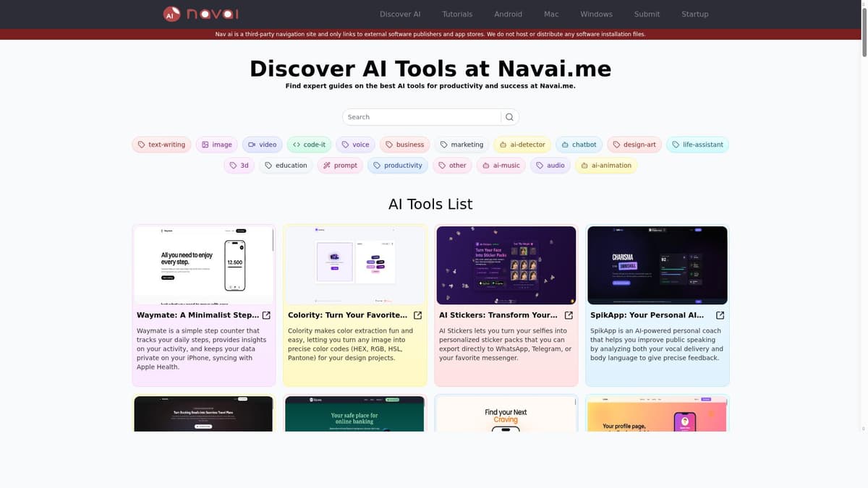The image size is (868, 488).
Task: Click the tag icon in the 3d chip
Action: tap(232, 165)
